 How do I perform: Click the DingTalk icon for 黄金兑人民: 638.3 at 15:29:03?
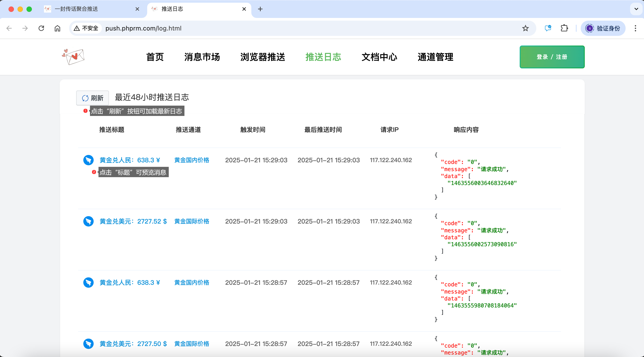[88, 160]
